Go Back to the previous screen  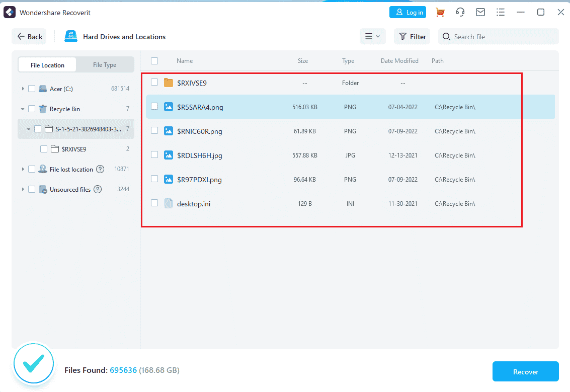29,36
